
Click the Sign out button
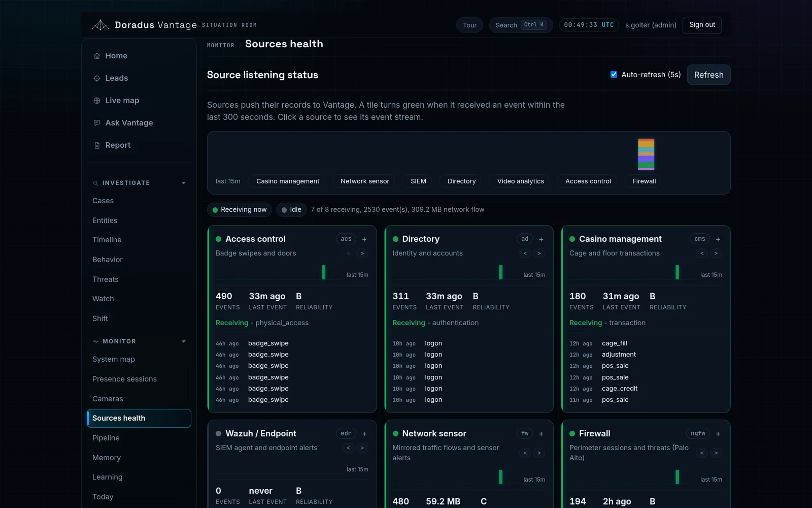click(x=702, y=25)
